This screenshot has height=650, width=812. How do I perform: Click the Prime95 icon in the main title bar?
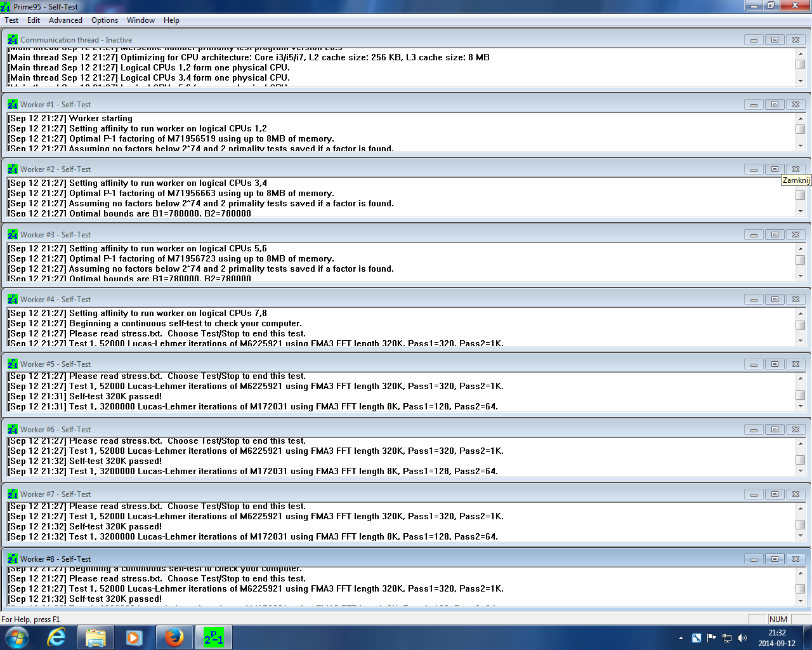pyautogui.click(x=6, y=6)
